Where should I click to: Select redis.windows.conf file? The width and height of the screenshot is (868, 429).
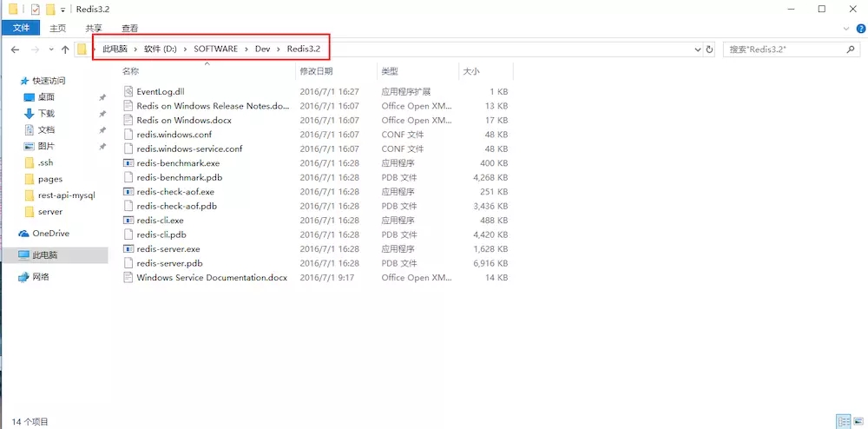[174, 135]
